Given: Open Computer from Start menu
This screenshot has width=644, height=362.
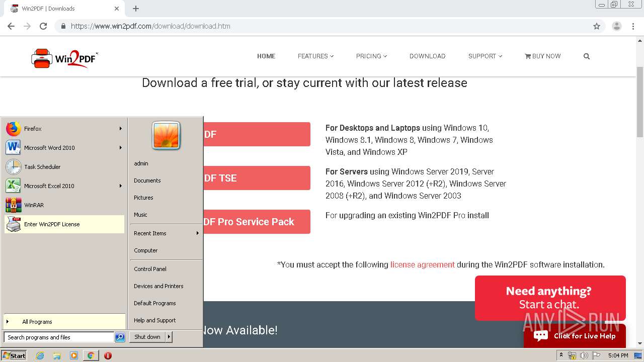Looking at the screenshot, I should 166,250.
